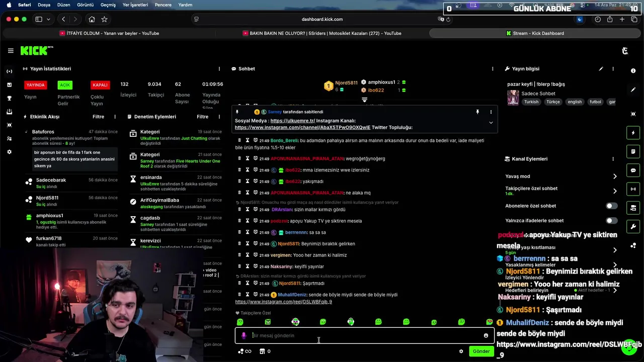Open pinned message three-dot menu
Image resolution: width=644 pixels, height=362 pixels.
point(491,112)
